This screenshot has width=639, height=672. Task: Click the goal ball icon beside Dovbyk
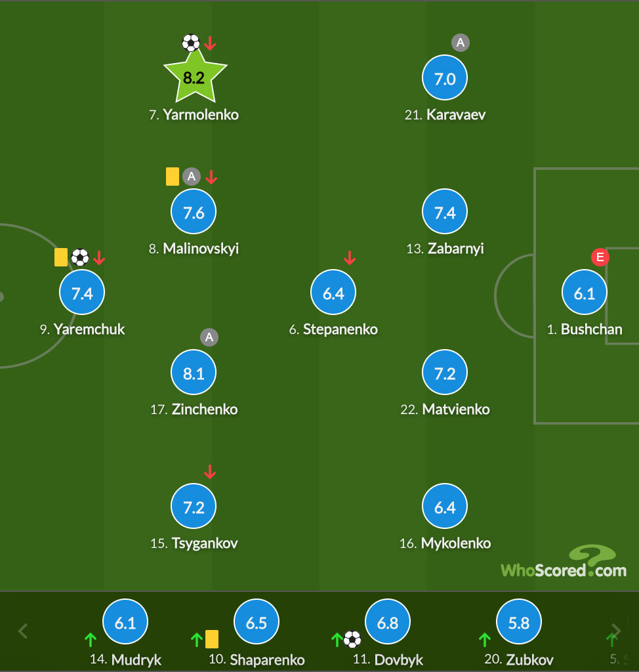(x=352, y=639)
